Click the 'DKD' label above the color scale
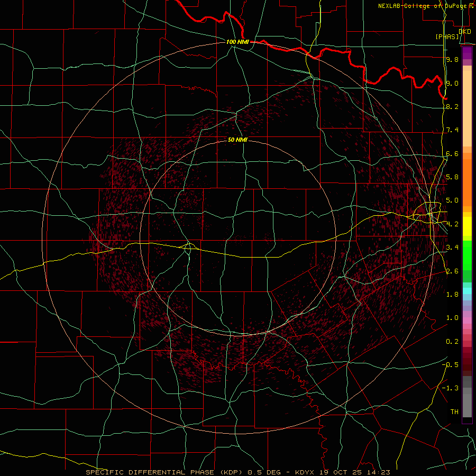The width and height of the screenshot is (476, 476). (465, 31)
